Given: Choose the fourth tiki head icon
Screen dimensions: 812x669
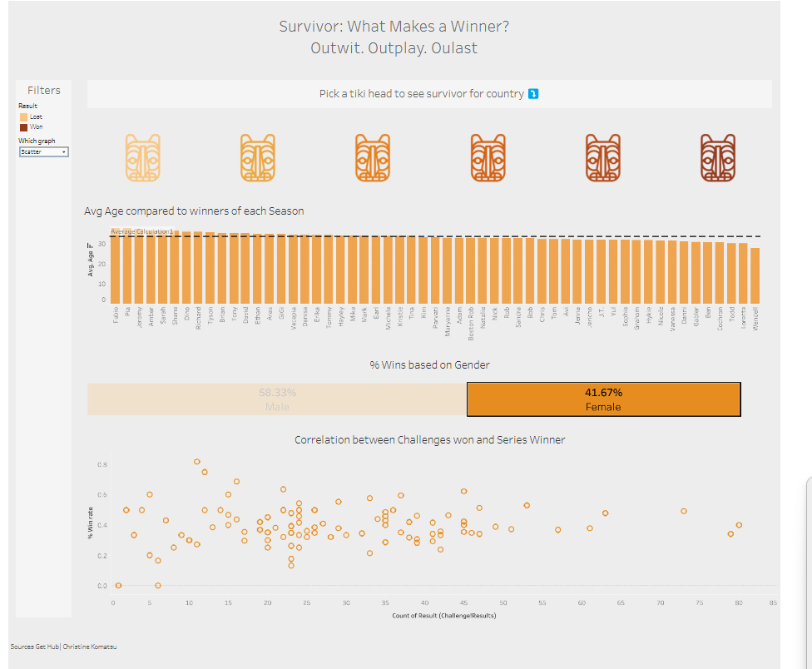Looking at the screenshot, I should (487, 157).
